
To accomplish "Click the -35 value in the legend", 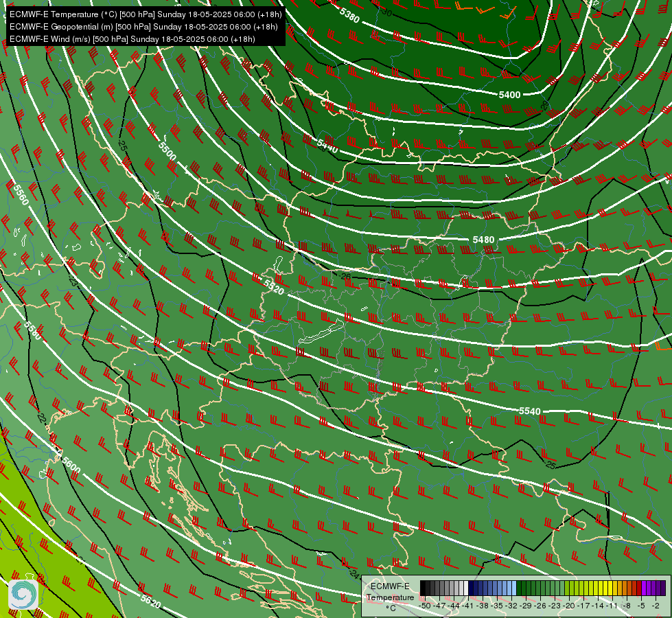I will click(x=497, y=606).
